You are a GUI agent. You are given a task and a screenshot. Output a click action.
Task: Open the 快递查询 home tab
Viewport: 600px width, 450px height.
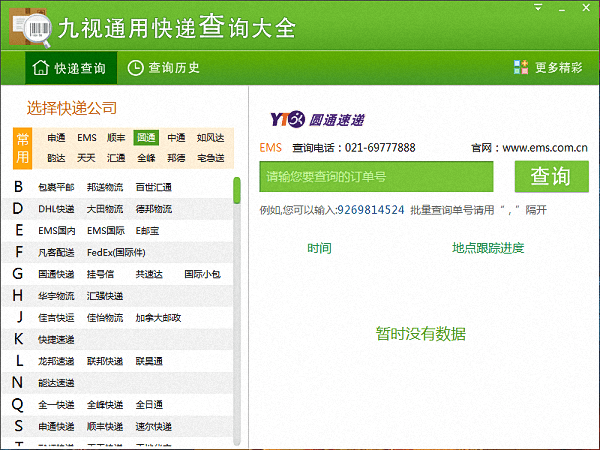click(x=69, y=68)
